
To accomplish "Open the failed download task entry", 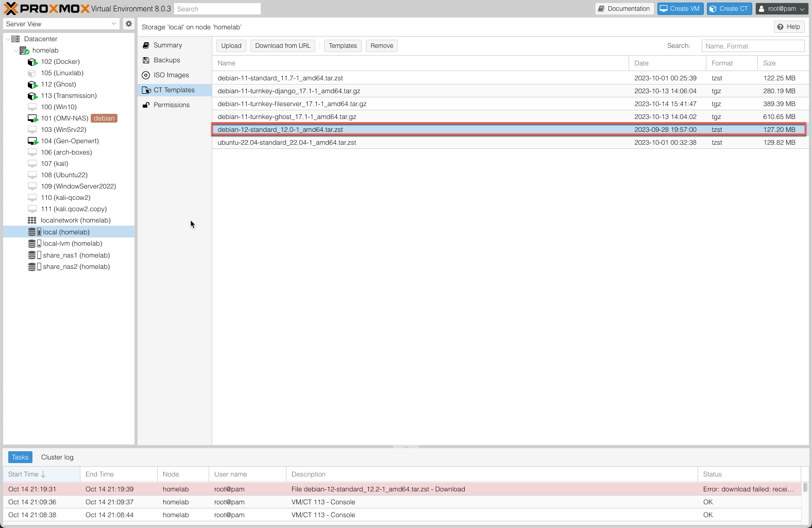I will click(x=402, y=489).
